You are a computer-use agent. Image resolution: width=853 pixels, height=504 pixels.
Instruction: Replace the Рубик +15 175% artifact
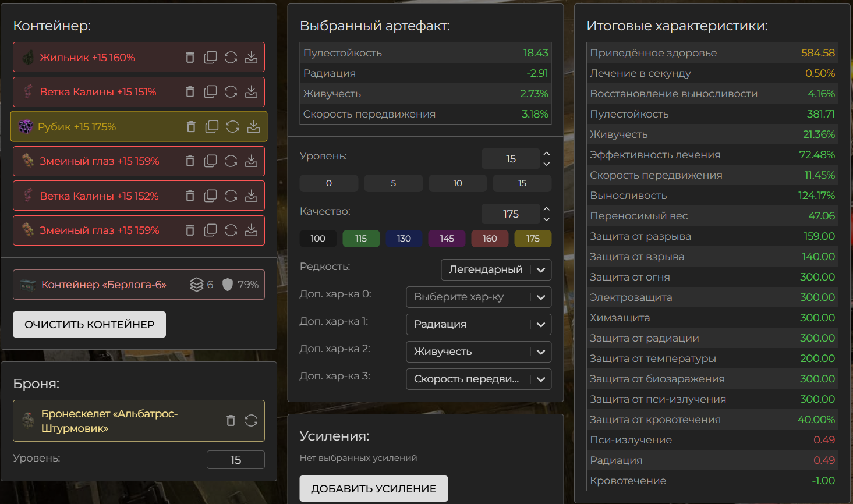coord(233,127)
